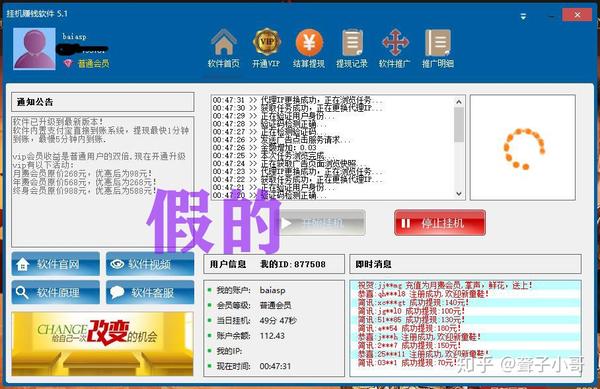Click the pink diamond membership icon
The height and width of the screenshot is (389, 600).
click(x=68, y=63)
